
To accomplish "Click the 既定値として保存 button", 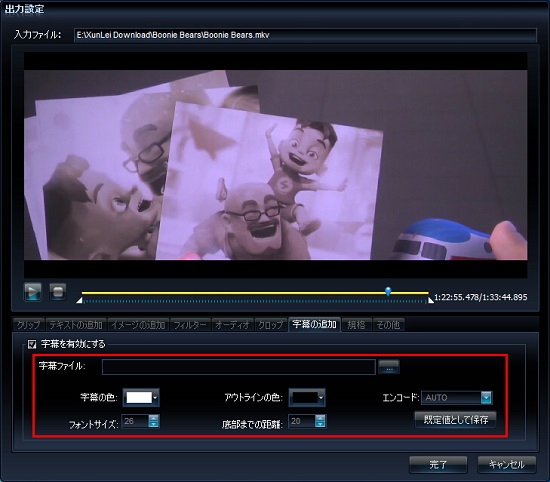I will coord(456,420).
